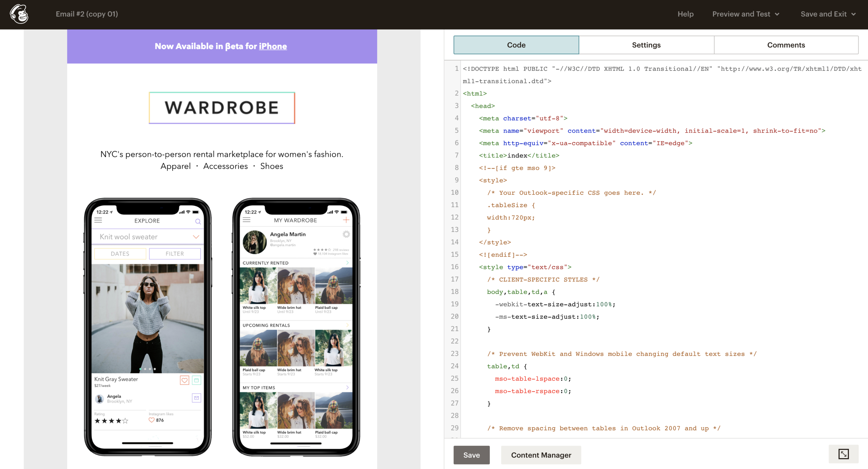Open the Help menu
Viewport: 868px width, 469px height.
[685, 14]
